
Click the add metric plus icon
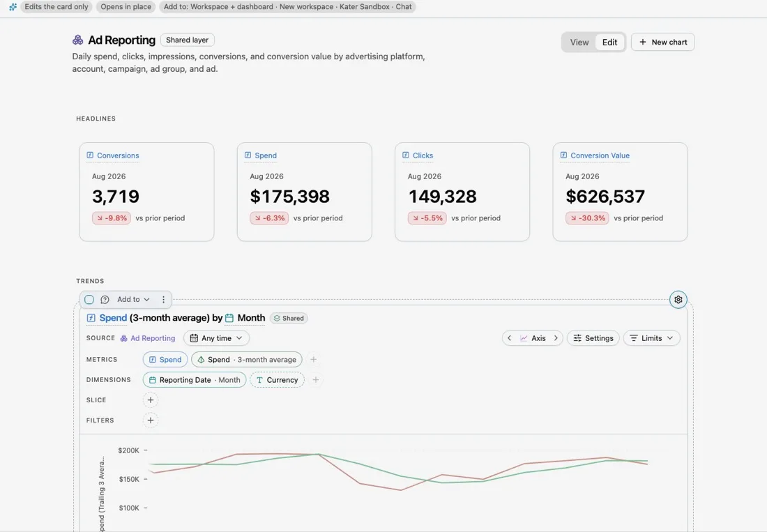click(x=314, y=359)
